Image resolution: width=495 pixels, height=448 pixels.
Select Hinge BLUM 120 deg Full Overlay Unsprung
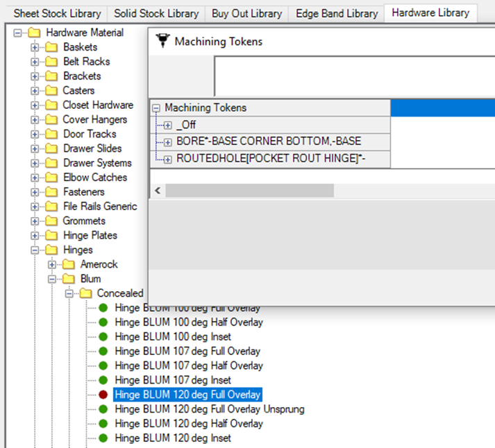click(x=209, y=409)
